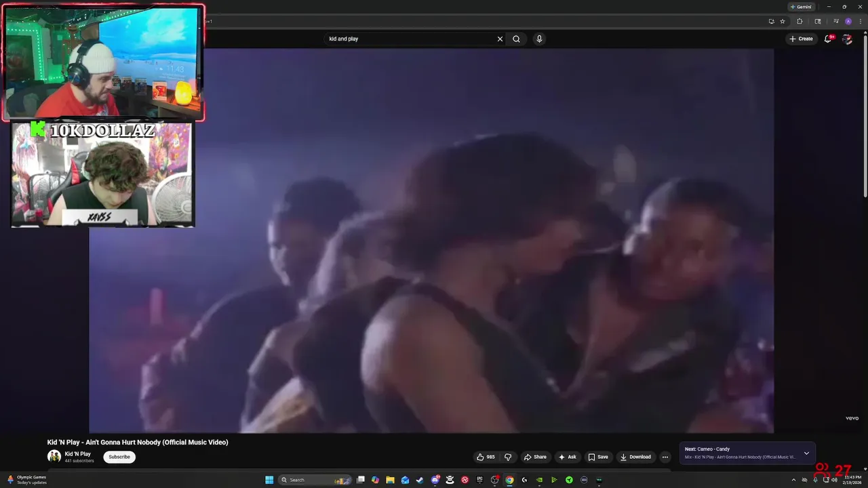Open Chrome side panel search icon
868x488 pixels.
(818, 21)
